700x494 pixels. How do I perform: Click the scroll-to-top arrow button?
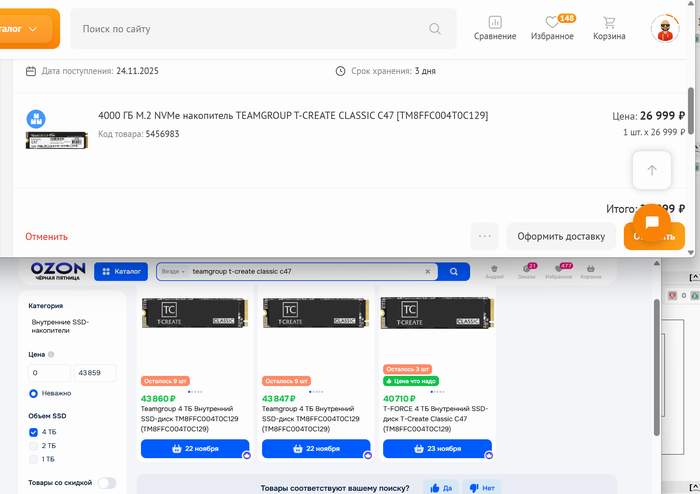coord(652,170)
